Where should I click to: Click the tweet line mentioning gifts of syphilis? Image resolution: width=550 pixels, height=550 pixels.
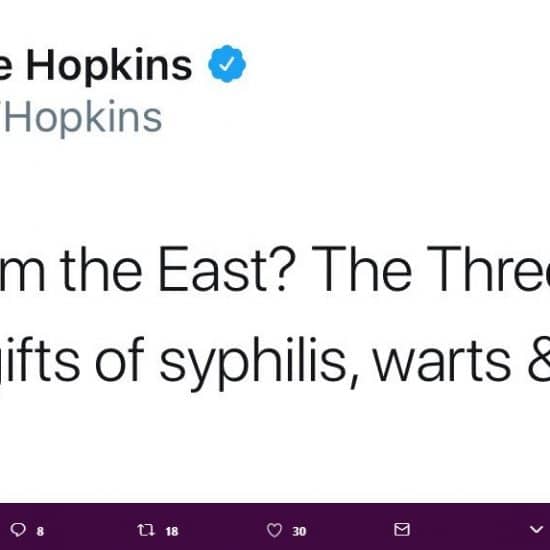pos(275,361)
